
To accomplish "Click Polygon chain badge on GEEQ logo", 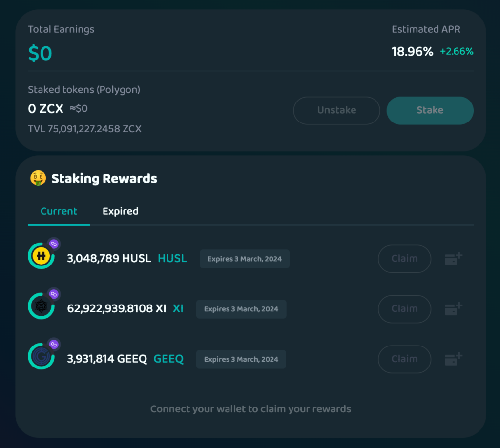I will tap(54, 345).
